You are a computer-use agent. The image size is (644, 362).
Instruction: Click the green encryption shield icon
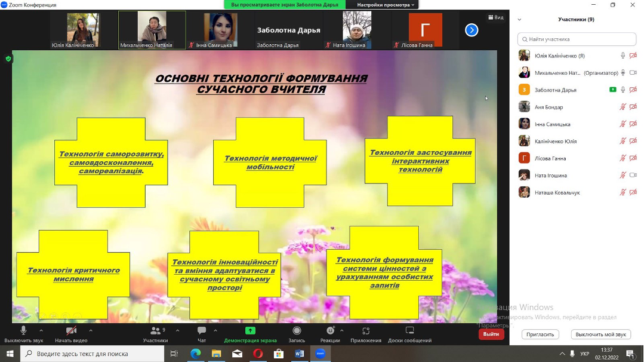8,59
